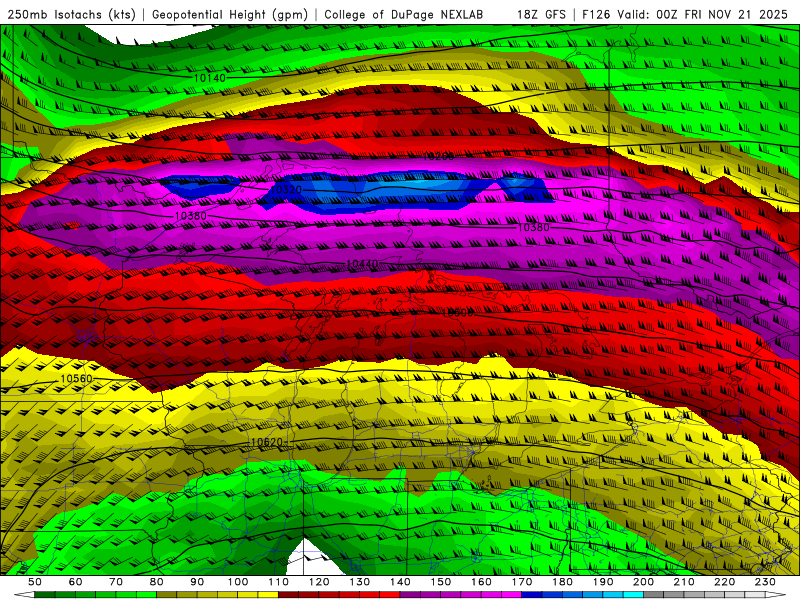Click the "F126" forecast hour text

pyautogui.click(x=596, y=15)
